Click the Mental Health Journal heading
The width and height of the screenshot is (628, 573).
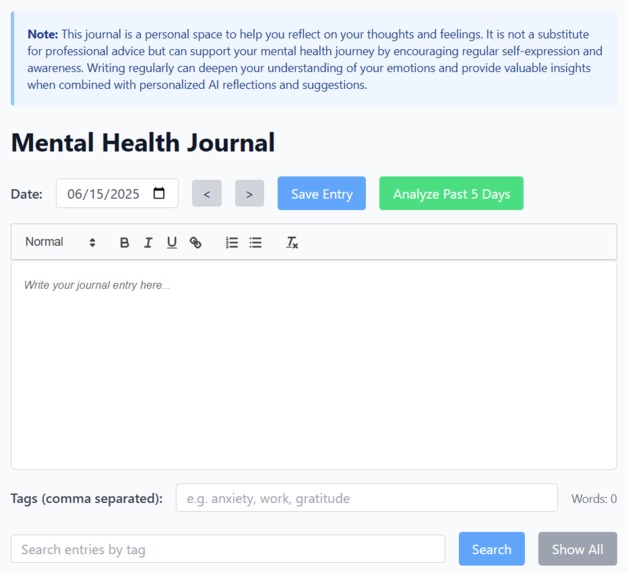tap(143, 143)
